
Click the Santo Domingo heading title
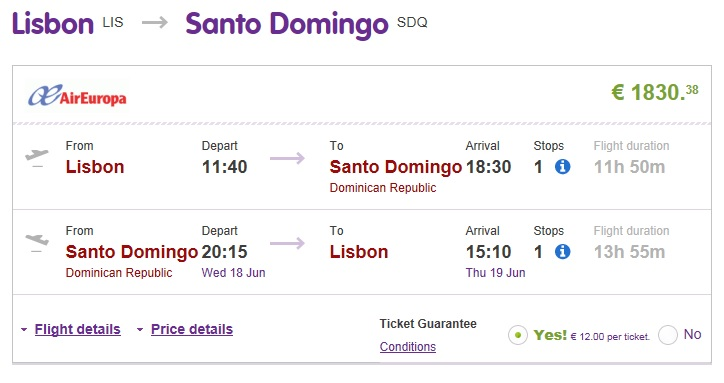287,25
